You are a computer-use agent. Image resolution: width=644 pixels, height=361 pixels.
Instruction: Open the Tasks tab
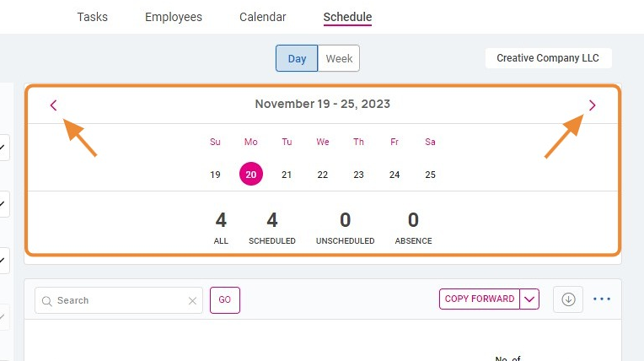[93, 17]
